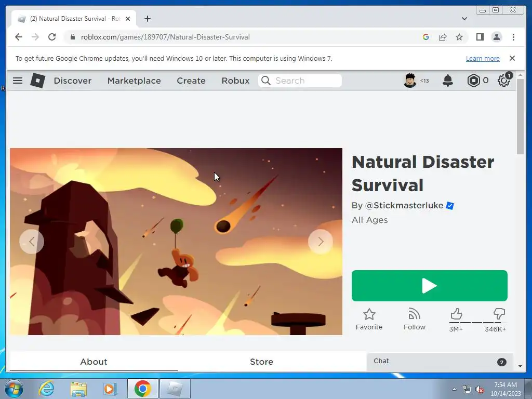Viewport: 532px width, 399px height.
Task: Click the address bar URL
Action: tap(165, 37)
